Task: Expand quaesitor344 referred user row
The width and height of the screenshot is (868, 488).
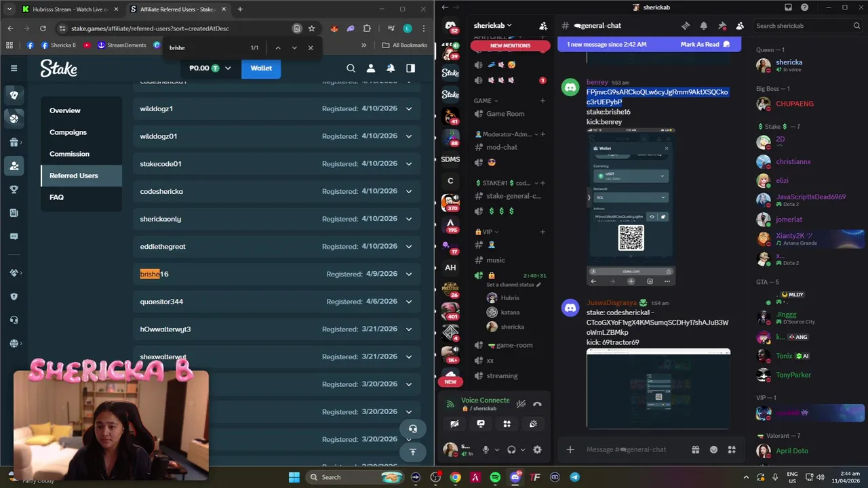Action: tap(408, 302)
